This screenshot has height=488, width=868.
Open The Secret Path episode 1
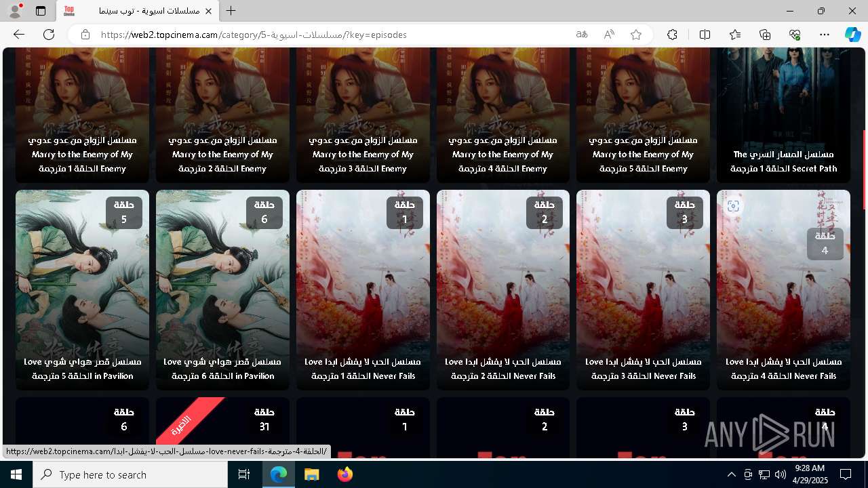click(x=783, y=115)
